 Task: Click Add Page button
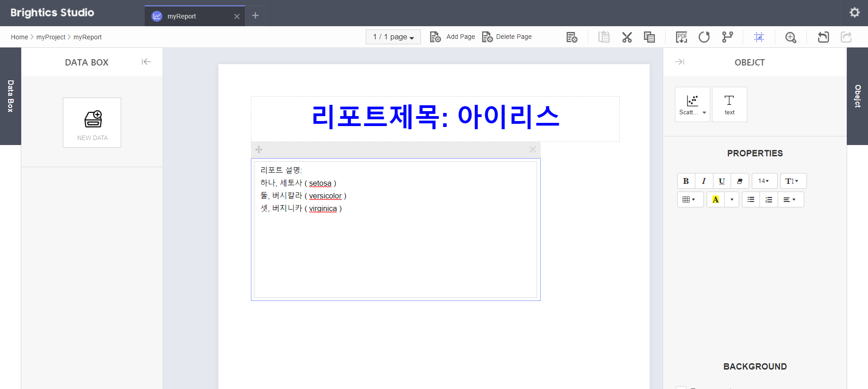(x=453, y=37)
